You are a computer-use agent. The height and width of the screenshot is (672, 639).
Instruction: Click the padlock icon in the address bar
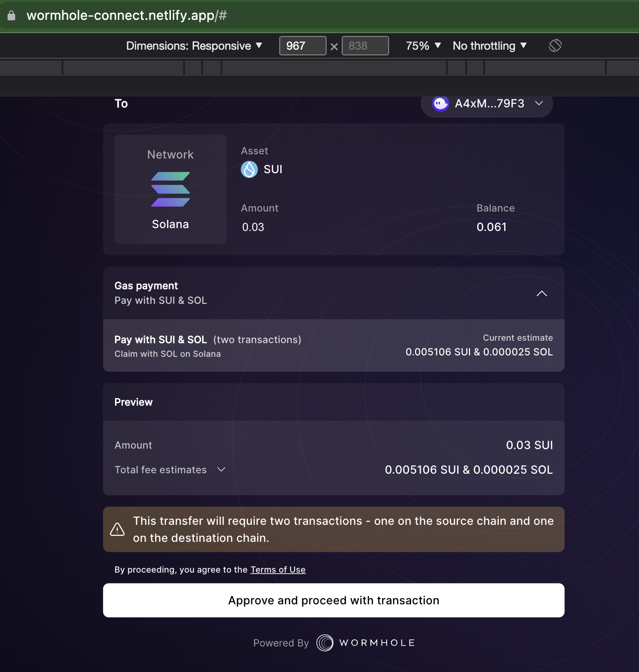click(x=10, y=15)
